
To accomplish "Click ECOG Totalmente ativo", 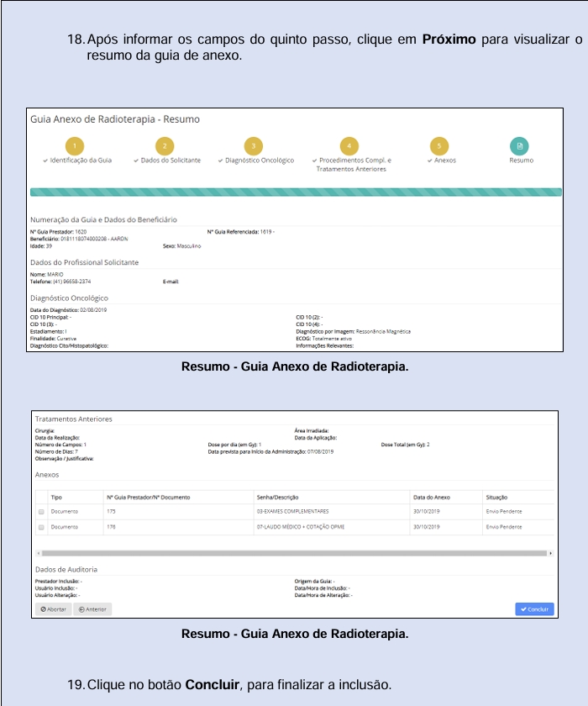I will [324, 339].
